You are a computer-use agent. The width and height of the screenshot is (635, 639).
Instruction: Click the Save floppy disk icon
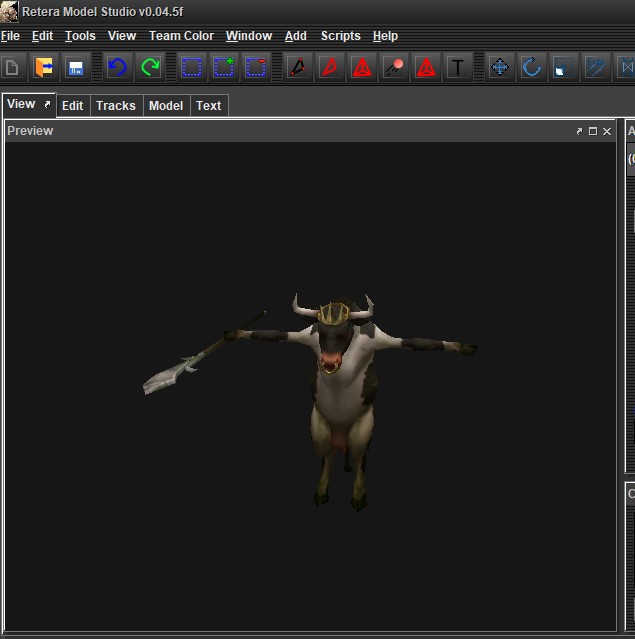(x=76, y=67)
